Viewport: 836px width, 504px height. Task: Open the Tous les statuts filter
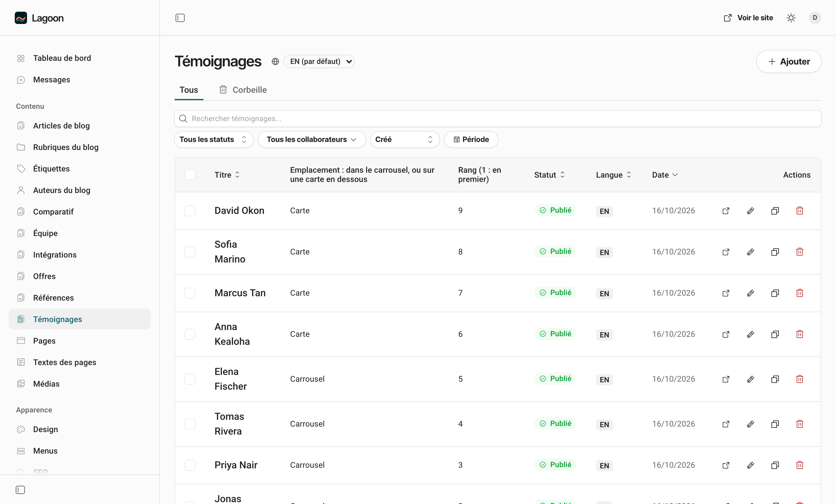click(x=214, y=140)
